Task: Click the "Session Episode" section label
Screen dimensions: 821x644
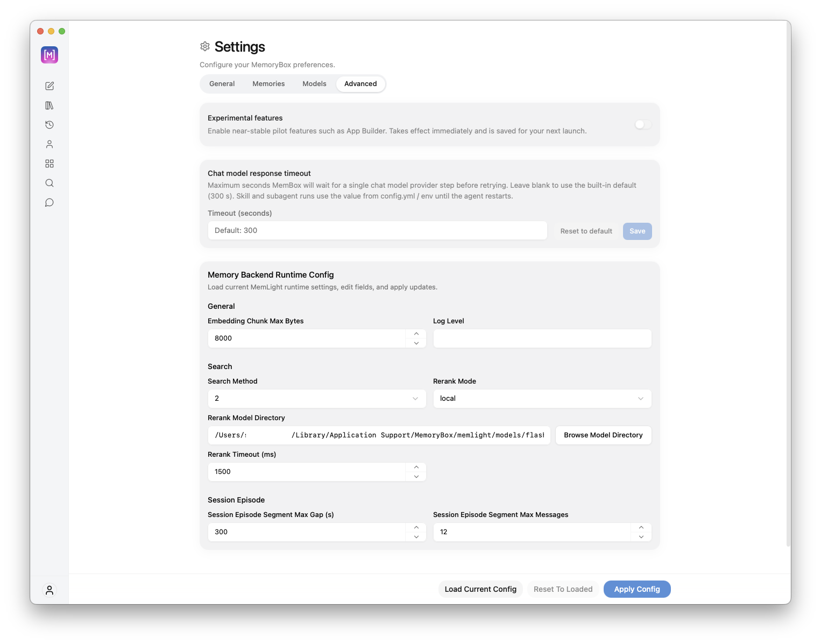Action: [x=236, y=500]
